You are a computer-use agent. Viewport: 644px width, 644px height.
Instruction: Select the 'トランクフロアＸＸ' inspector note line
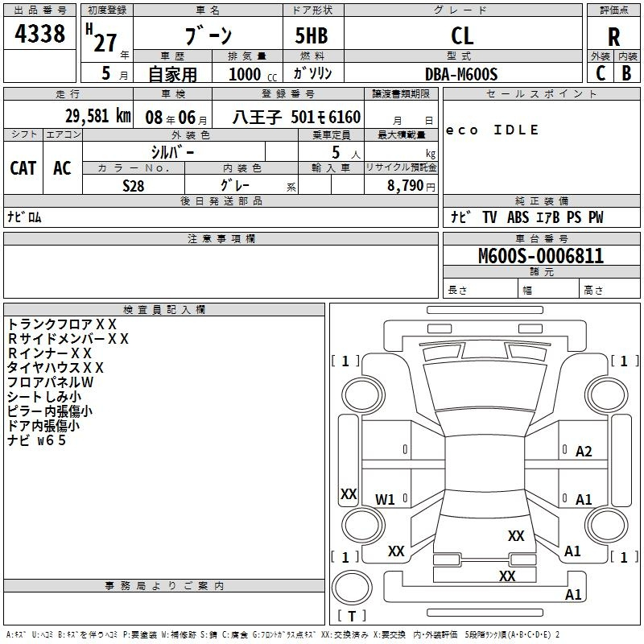point(63,324)
